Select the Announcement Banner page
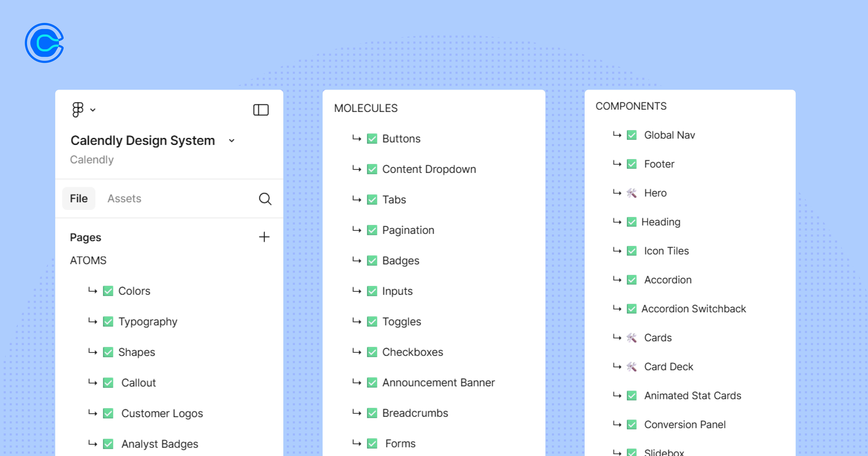The height and width of the screenshot is (456, 868). click(438, 383)
